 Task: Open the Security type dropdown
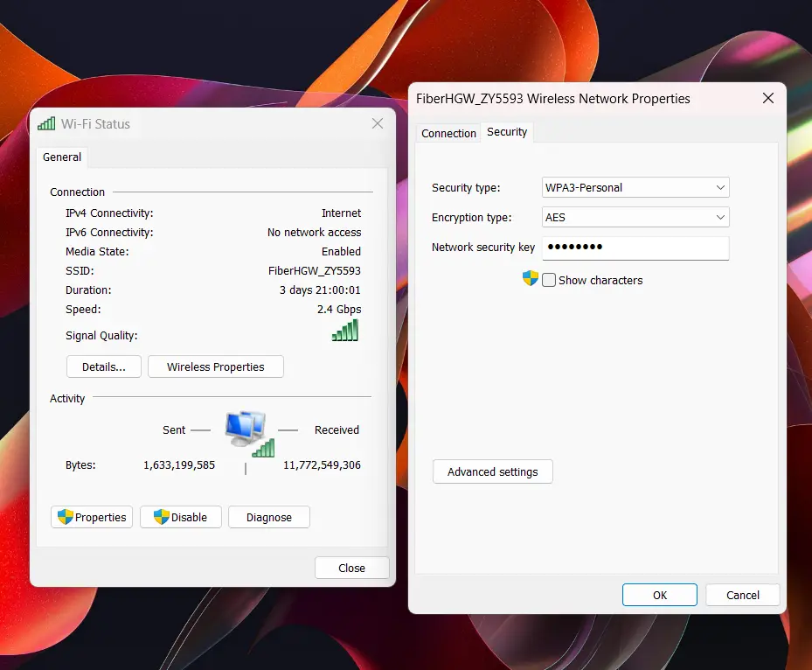[635, 186]
